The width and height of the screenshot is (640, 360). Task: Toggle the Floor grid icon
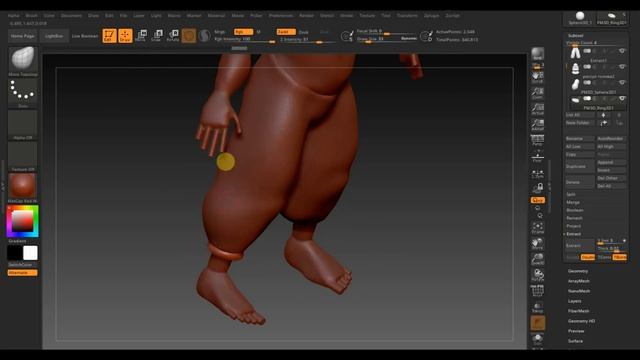pos(538,156)
